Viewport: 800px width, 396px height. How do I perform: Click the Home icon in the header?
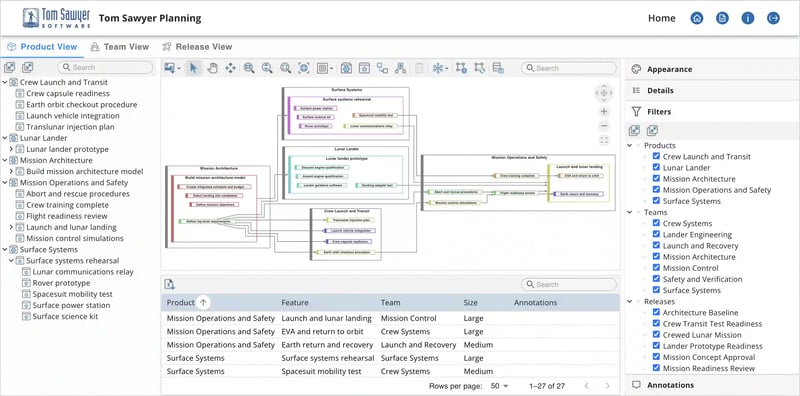point(696,18)
